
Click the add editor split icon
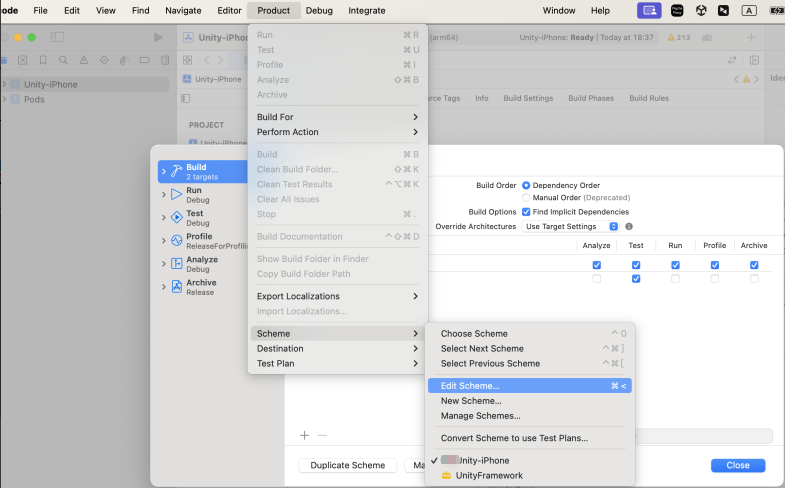[754, 60]
